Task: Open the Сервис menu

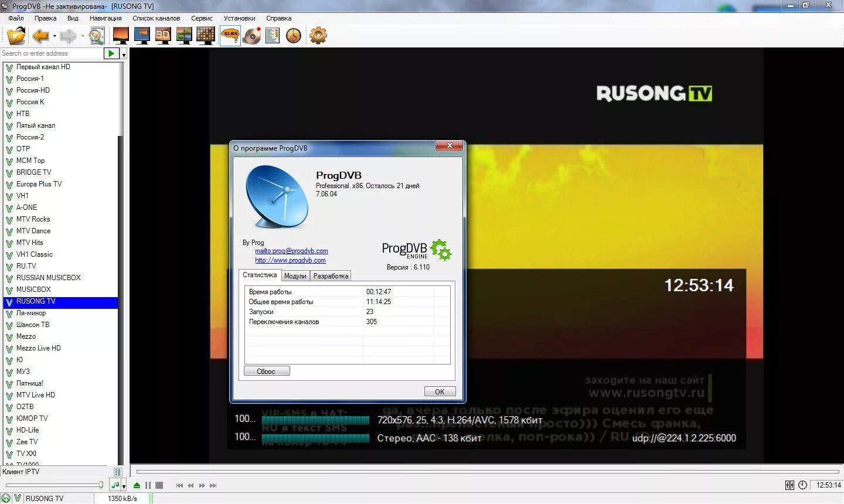Action: (202, 18)
